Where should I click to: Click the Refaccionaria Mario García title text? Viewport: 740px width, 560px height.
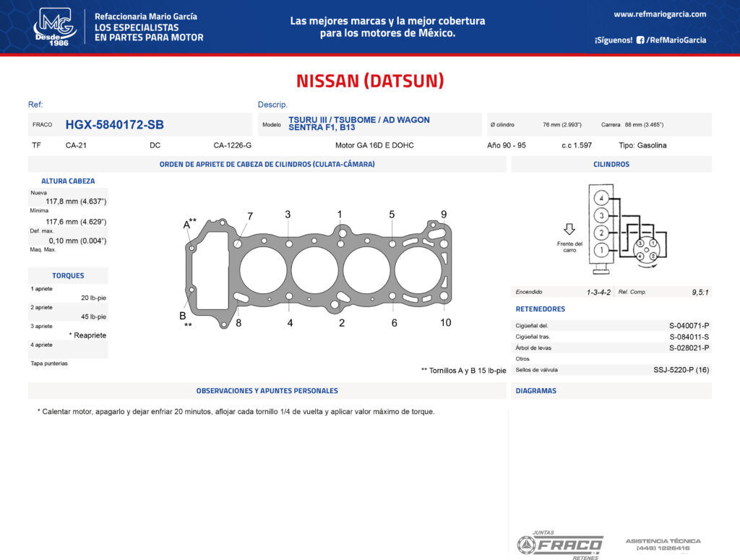tap(146, 17)
